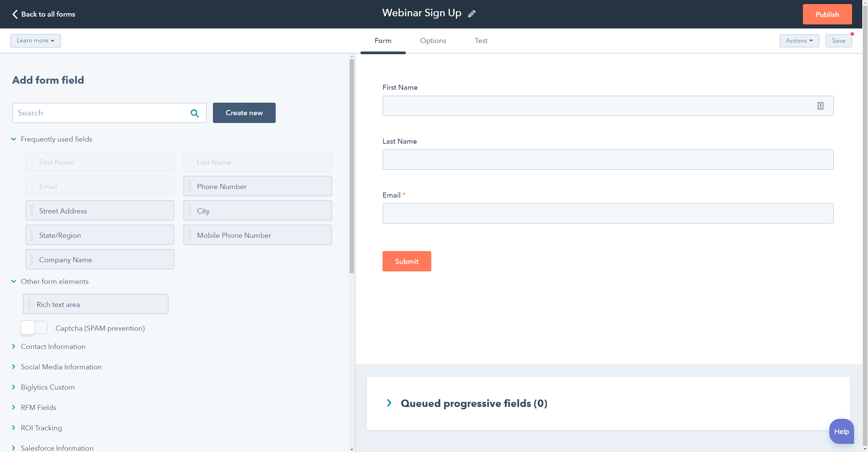868x452 pixels.
Task: Click the Publish button
Action: coord(827,14)
